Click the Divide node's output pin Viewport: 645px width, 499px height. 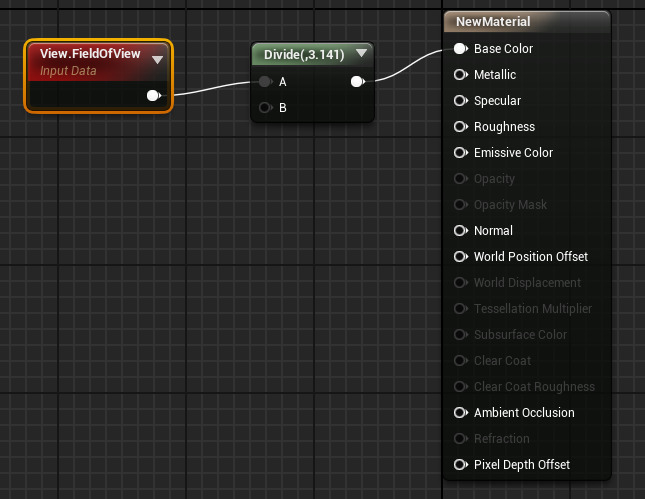pyautogui.click(x=357, y=82)
